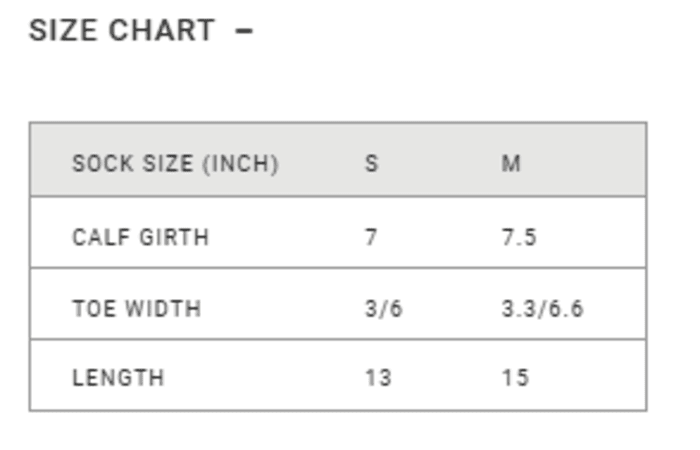Click the word SIZE in the top heading

[63, 31]
